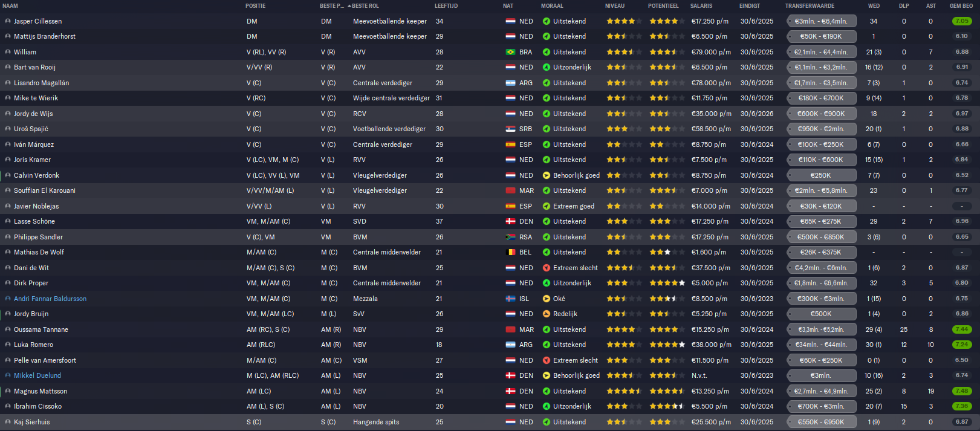Click the player icon beside Luka Romero
Image resolution: width=980 pixels, height=431 pixels.
point(8,345)
